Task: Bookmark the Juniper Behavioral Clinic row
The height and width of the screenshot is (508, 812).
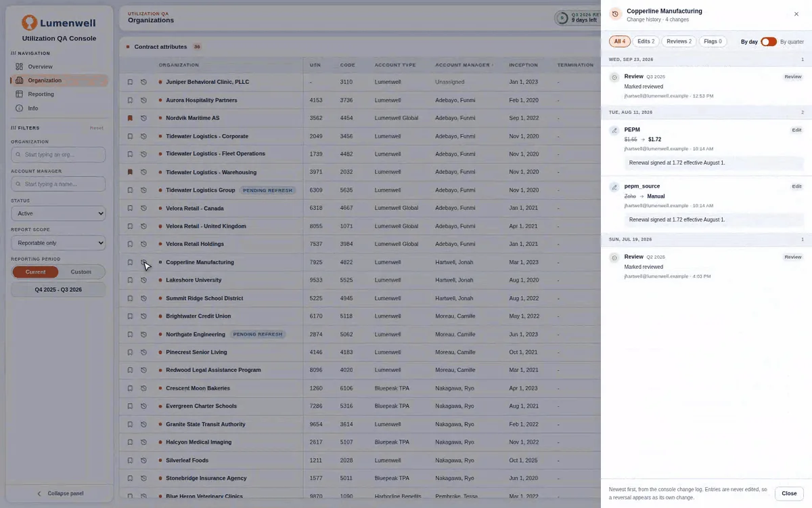Action: click(130, 82)
